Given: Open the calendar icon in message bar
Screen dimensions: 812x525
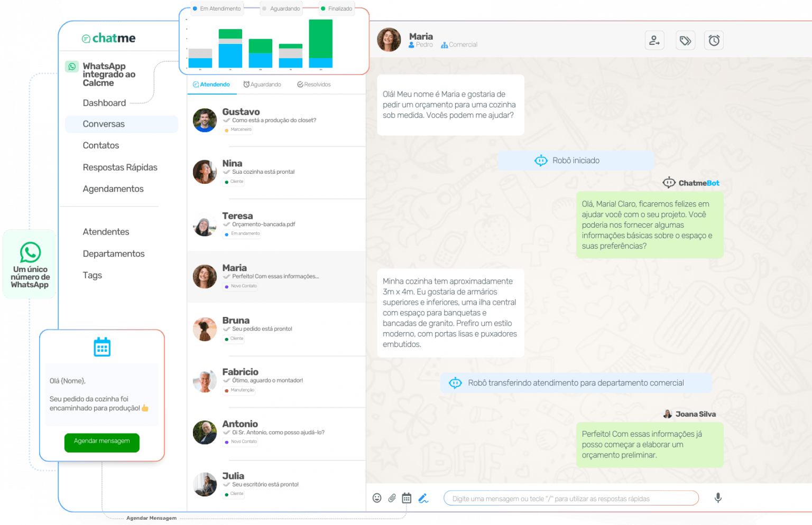Looking at the screenshot, I should (407, 498).
